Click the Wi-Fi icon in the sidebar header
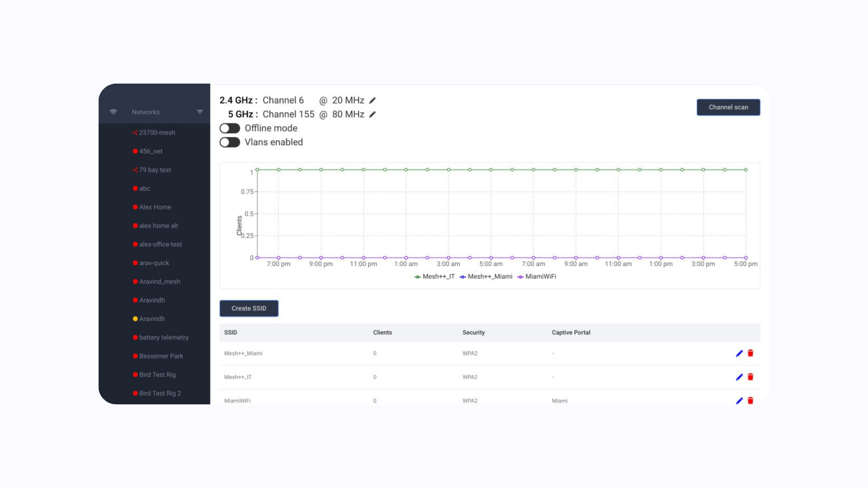 pyautogui.click(x=113, y=112)
